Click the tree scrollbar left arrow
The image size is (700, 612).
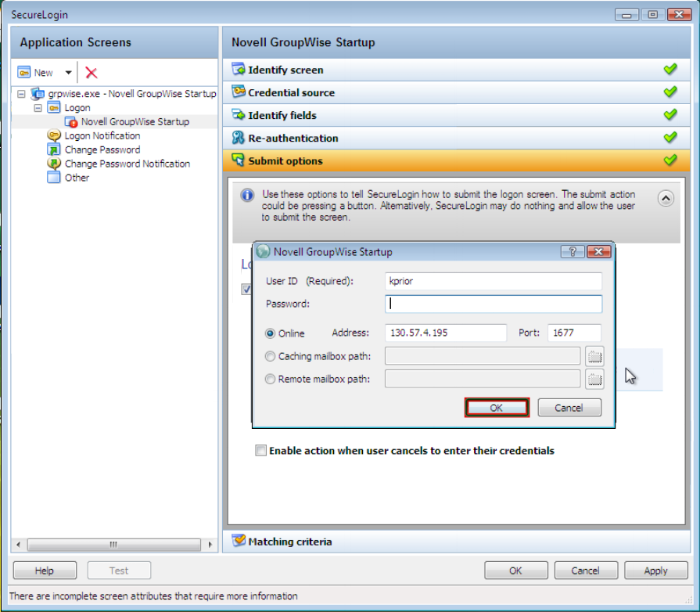click(18, 545)
